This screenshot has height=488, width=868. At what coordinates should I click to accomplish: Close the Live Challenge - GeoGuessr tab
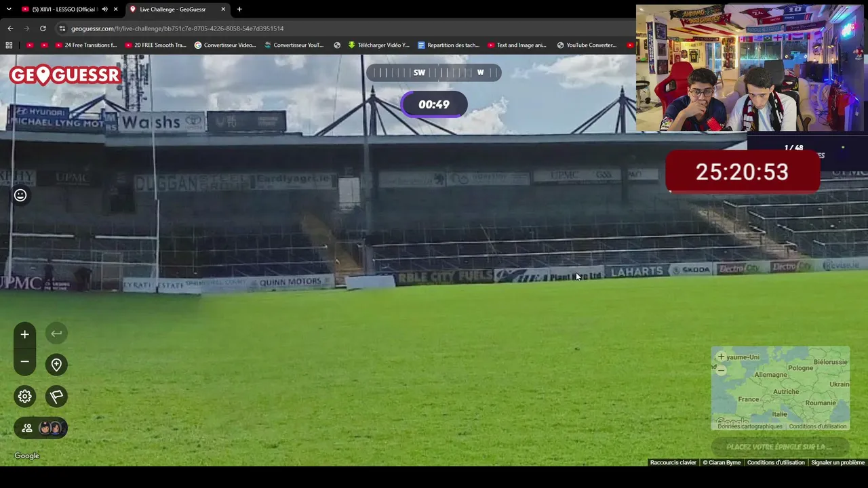223,9
